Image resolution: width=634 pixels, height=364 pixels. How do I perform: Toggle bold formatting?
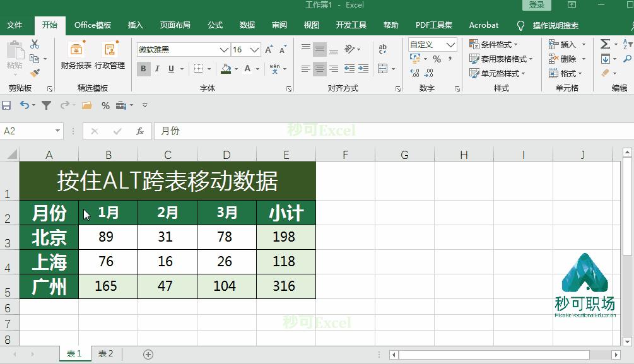click(143, 68)
